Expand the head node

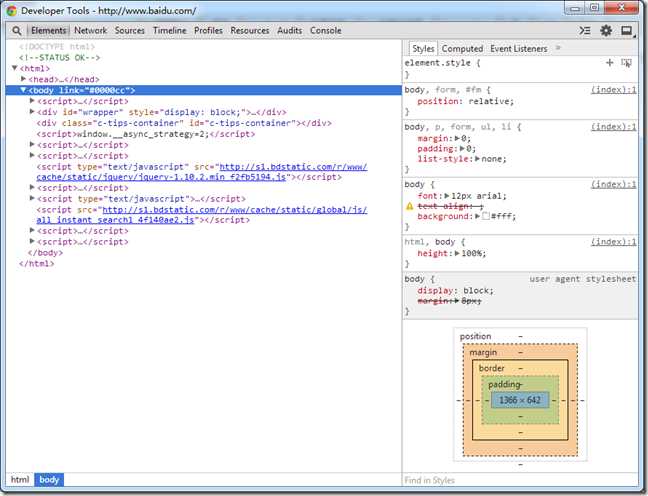click(24, 79)
